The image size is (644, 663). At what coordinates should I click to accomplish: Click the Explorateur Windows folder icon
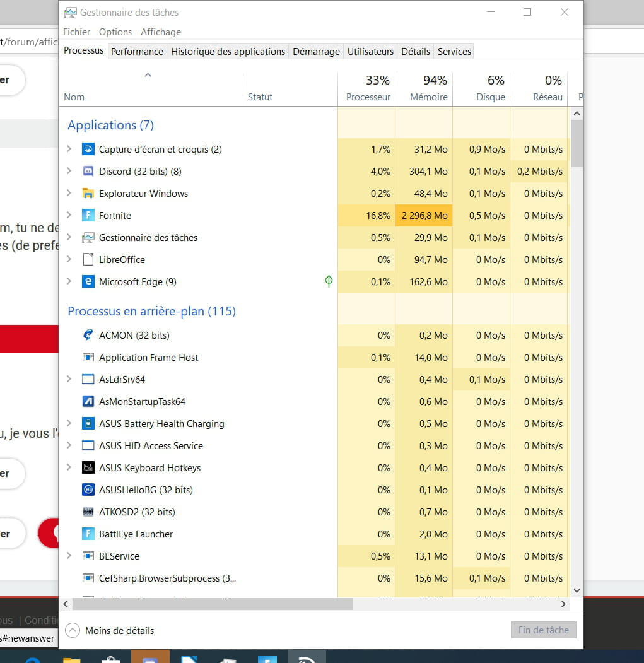point(88,193)
